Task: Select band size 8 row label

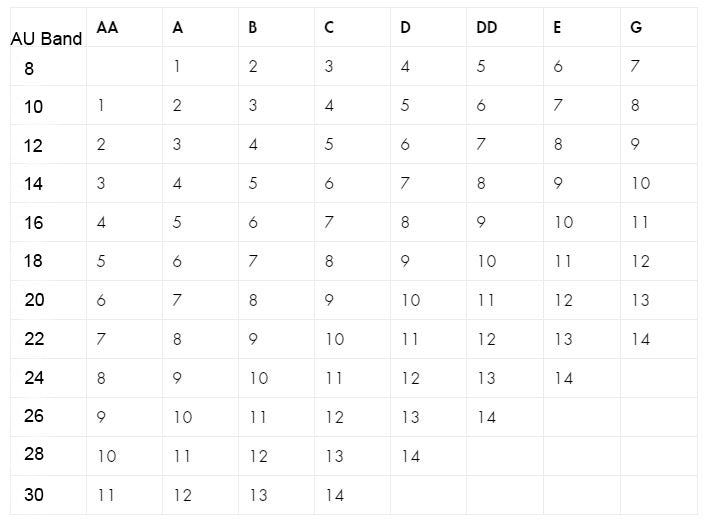Action: coord(29,68)
